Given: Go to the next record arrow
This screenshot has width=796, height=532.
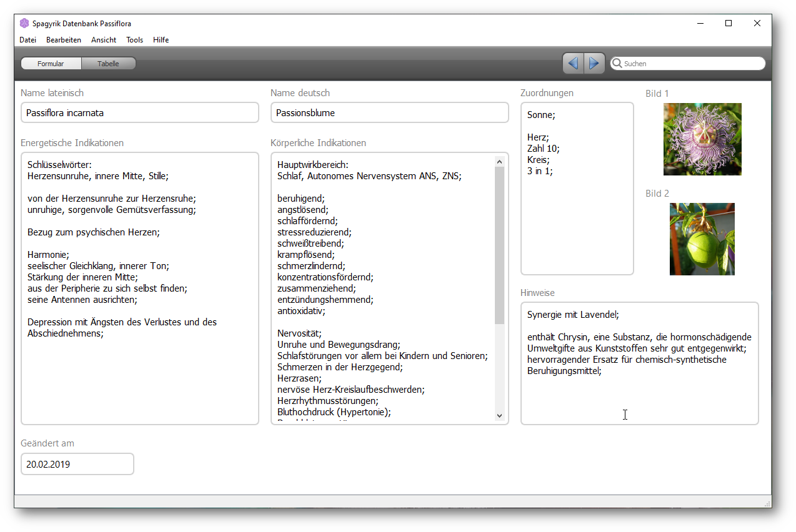Looking at the screenshot, I should click(594, 63).
